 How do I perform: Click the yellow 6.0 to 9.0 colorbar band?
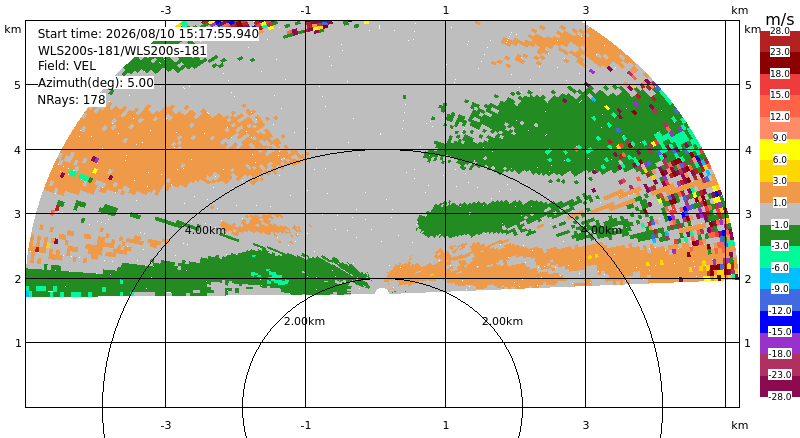(780, 149)
